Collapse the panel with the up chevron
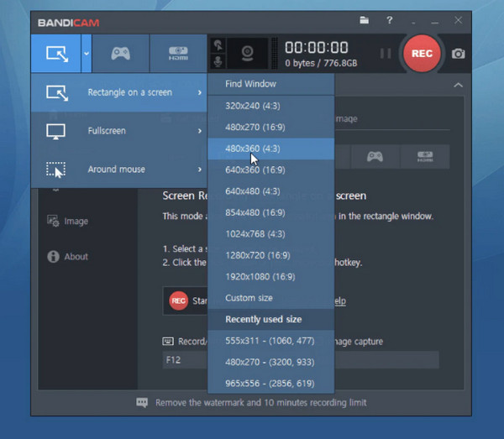 [458, 85]
